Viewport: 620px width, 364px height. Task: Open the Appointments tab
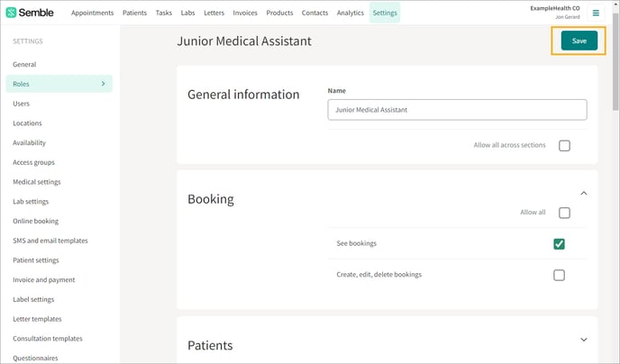coord(92,13)
